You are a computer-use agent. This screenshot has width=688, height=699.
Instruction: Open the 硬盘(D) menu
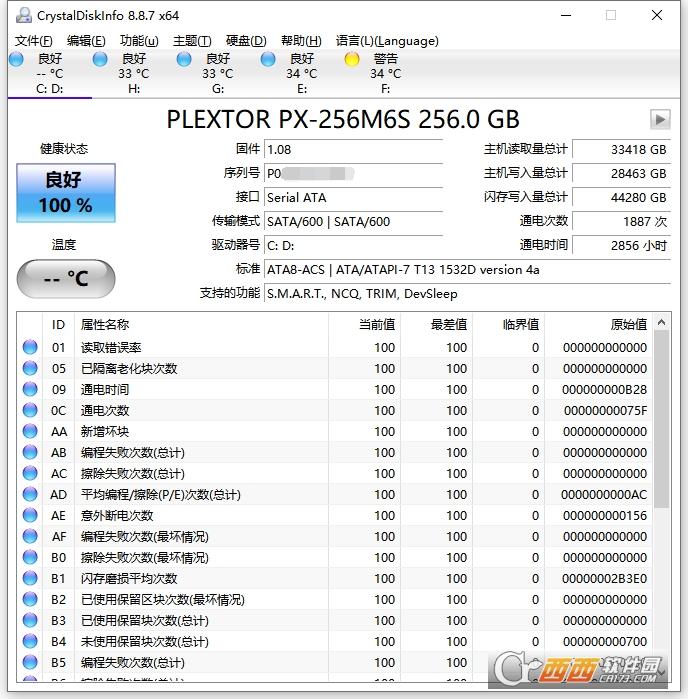click(246, 41)
